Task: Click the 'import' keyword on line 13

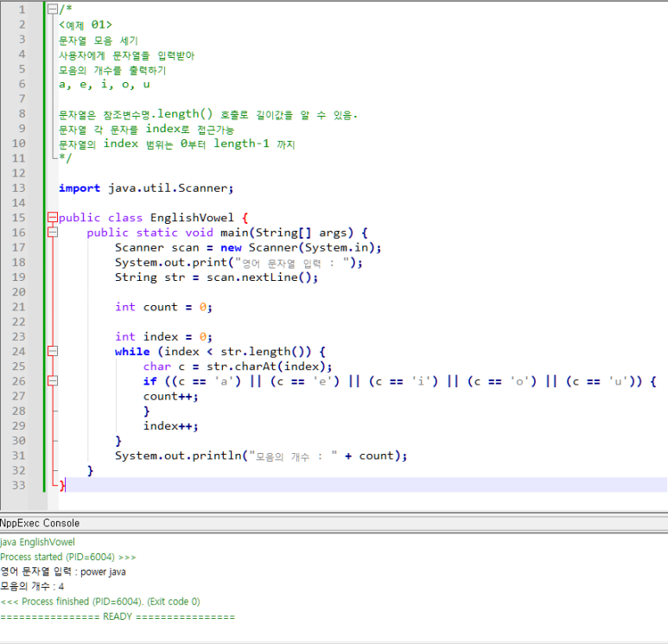Action: 80,188
